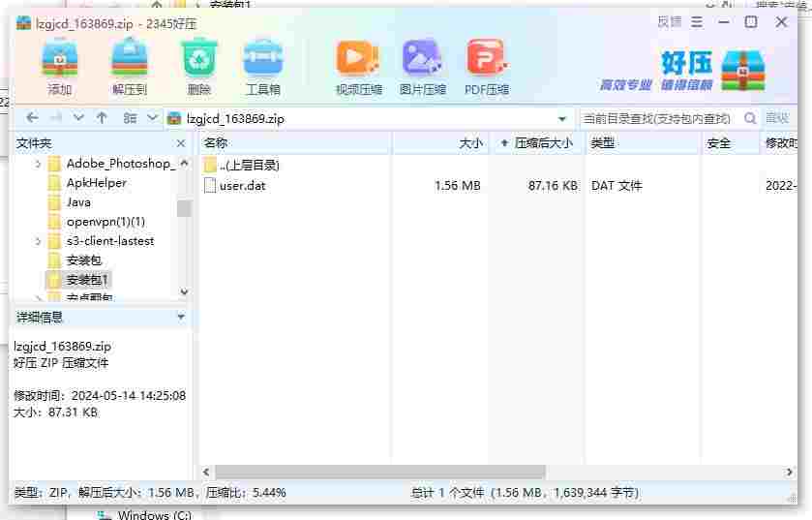Sort by 压缩后大小 column header

click(x=537, y=143)
